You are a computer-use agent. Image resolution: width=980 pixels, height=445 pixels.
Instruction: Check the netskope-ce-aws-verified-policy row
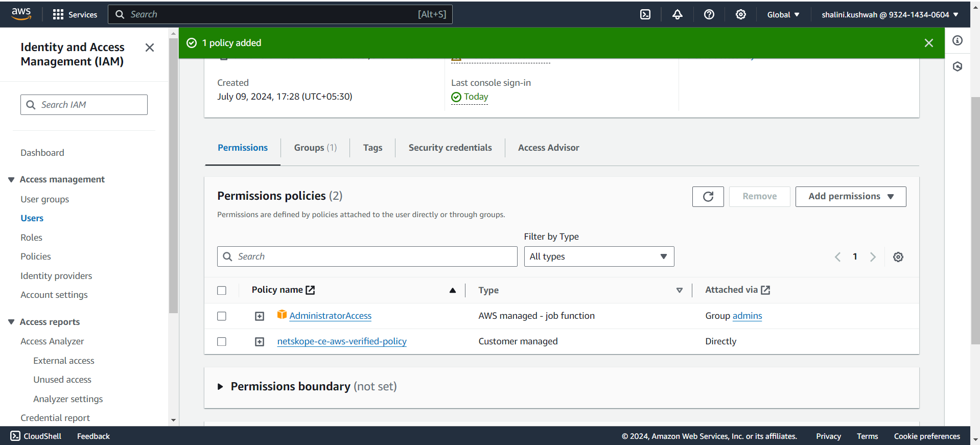pos(221,342)
